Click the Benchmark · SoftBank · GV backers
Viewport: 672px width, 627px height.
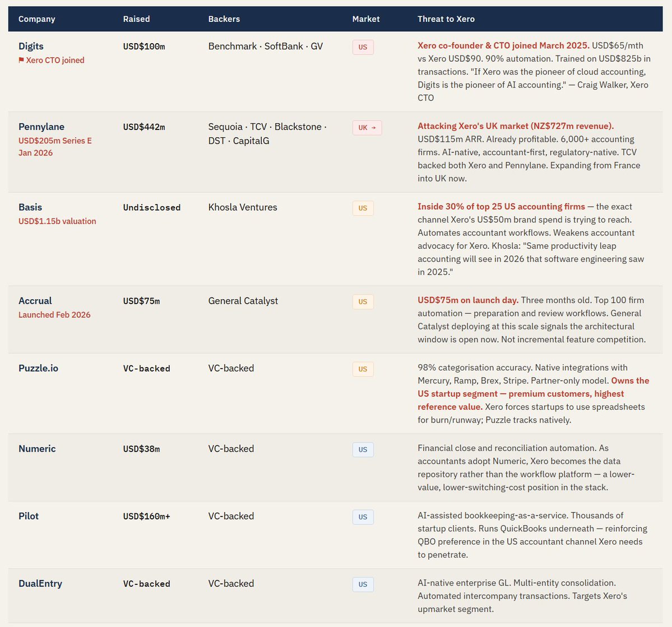click(266, 47)
